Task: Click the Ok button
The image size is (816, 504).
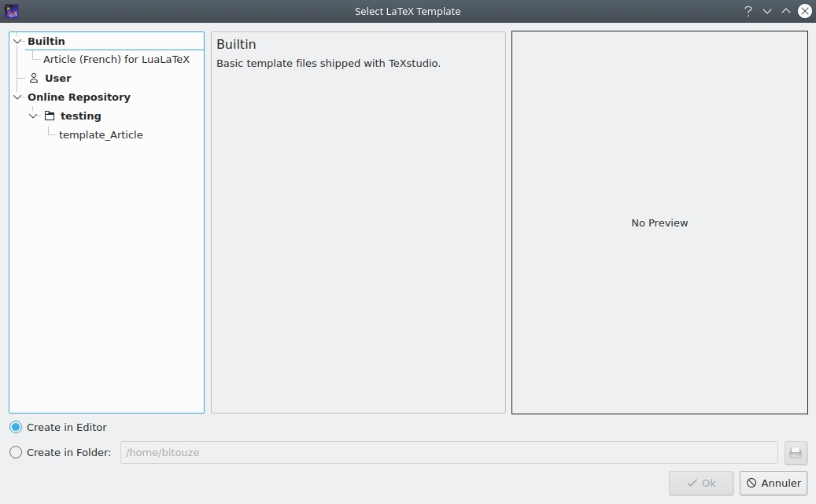Action: (700, 483)
